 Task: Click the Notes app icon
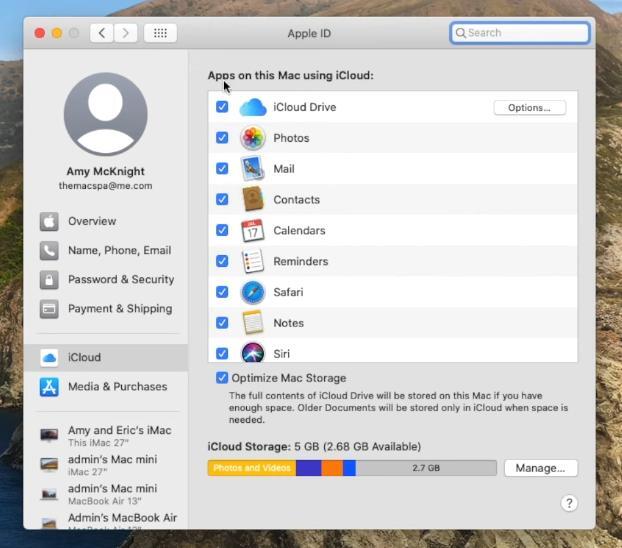pos(252,323)
